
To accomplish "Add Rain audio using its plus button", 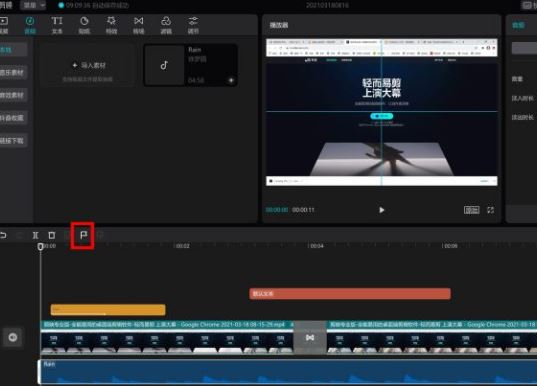I will (x=231, y=80).
